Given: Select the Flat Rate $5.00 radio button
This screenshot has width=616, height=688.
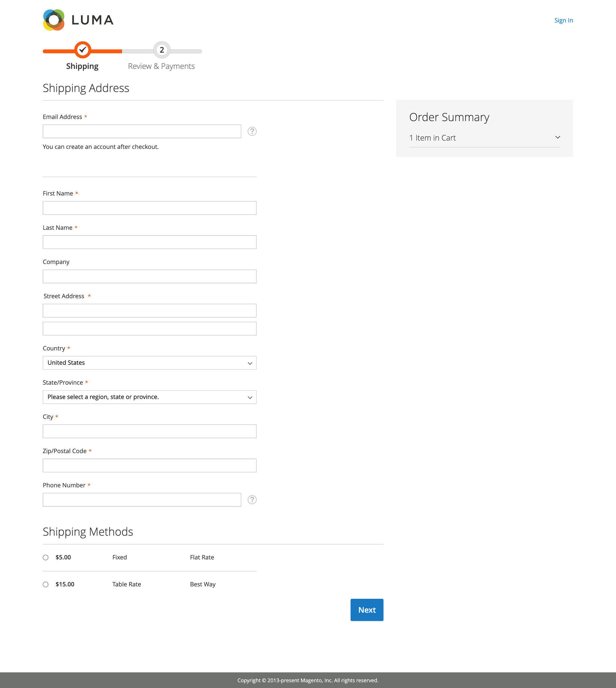Looking at the screenshot, I should pyautogui.click(x=45, y=557).
